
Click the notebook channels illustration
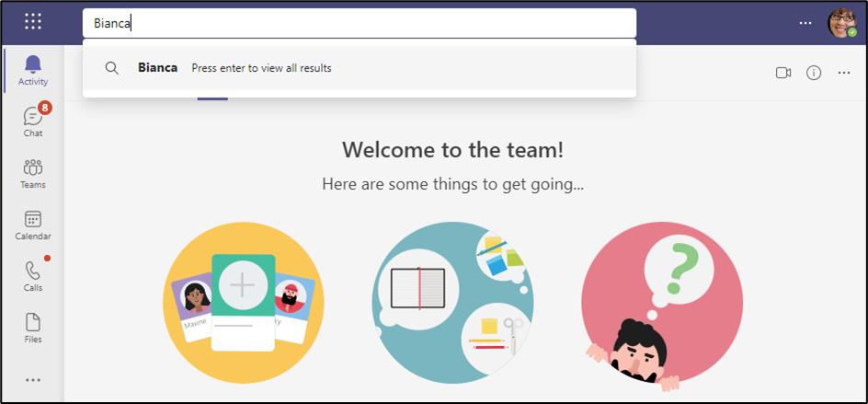pyautogui.click(x=452, y=303)
